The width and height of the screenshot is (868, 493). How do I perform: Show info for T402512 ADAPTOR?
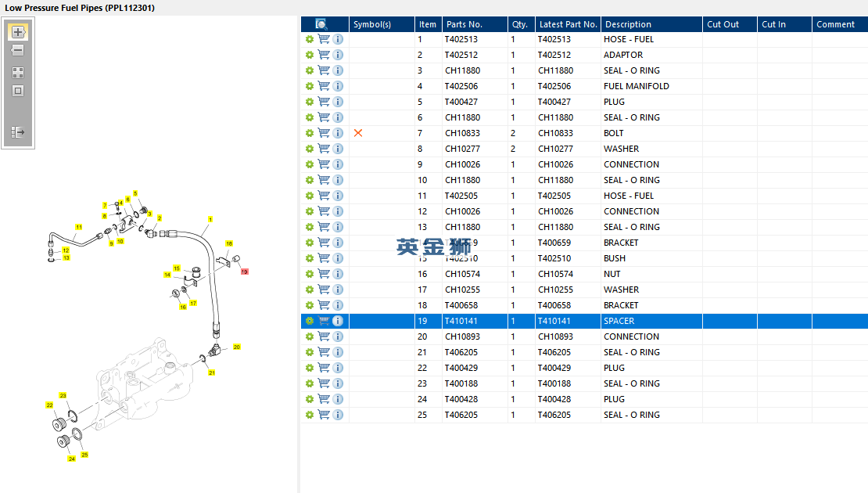(x=338, y=55)
